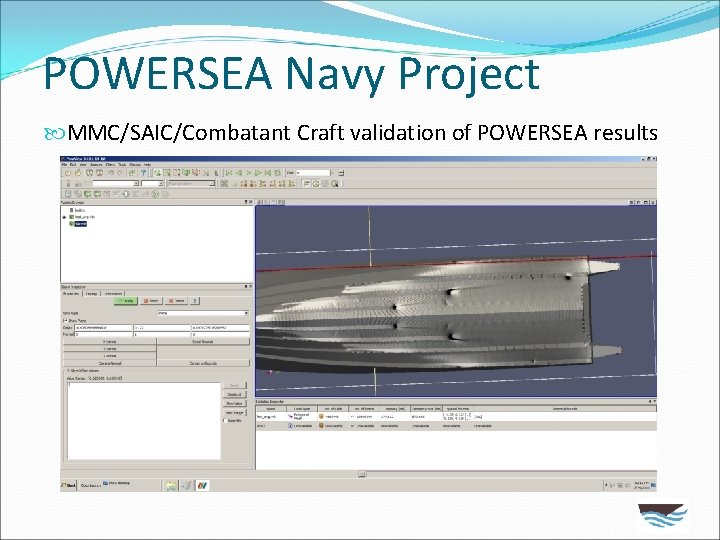The height and width of the screenshot is (540, 720).
Task: Click the blue question mark Help icon
Action: (x=143, y=173)
